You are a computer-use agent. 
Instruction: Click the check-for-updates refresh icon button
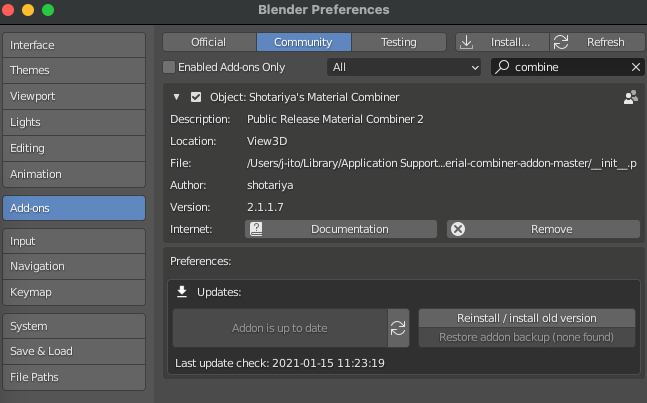[398, 328]
